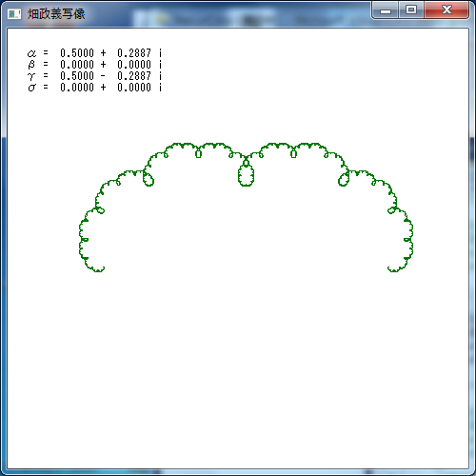Click the curled right end of the green curve

pyautogui.click(x=393, y=269)
